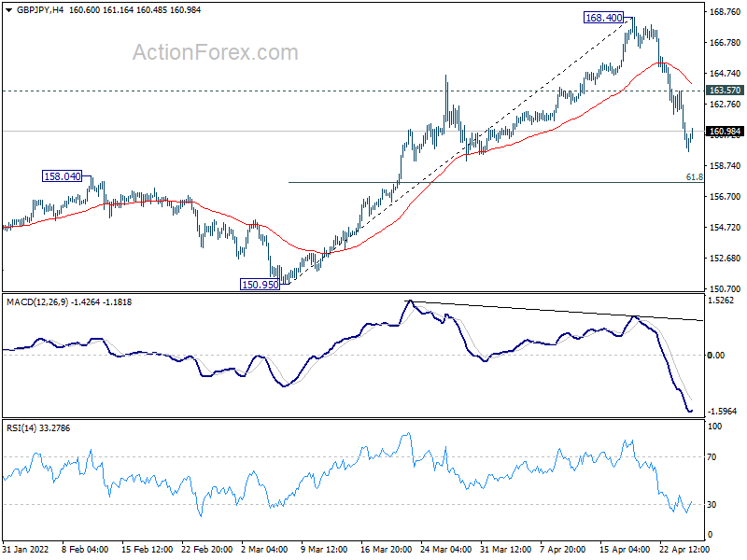
Task: Click the 22 Apr 12:00 time marker
Action: point(684,550)
